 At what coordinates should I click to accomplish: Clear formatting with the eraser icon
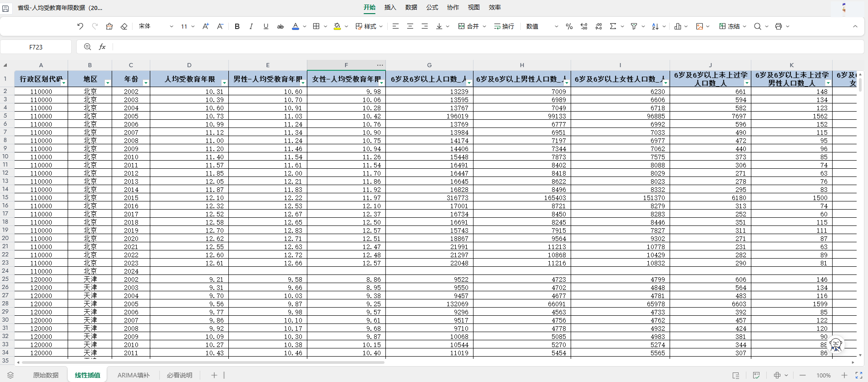pyautogui.click(x=124, y=26)
